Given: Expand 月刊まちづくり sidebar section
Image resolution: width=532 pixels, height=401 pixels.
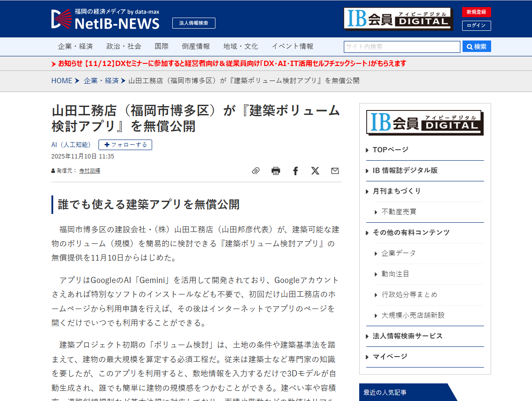Looking at the screenshot, I should pos(397,191).
